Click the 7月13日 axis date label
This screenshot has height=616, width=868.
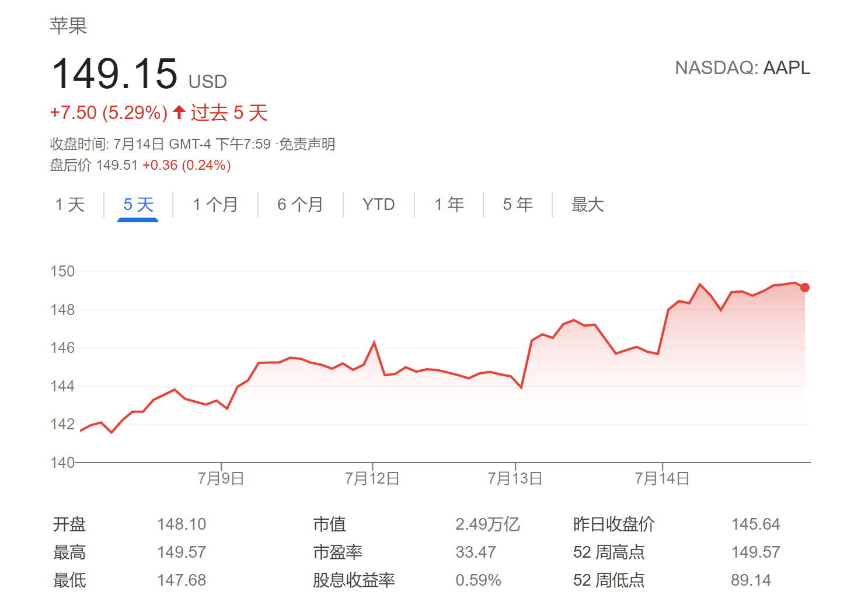(515, 479)
